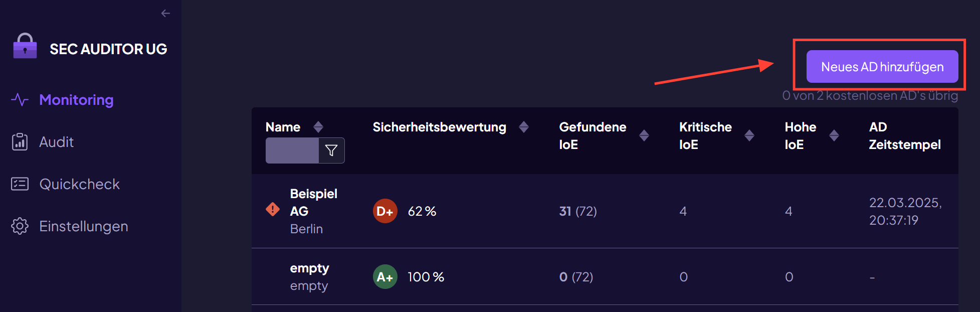Image resolution: width=980 pixels, height=312 pixels.
Task: Click the purple lock logo icon
Action: pyautogui.click(x=25, y=46)
